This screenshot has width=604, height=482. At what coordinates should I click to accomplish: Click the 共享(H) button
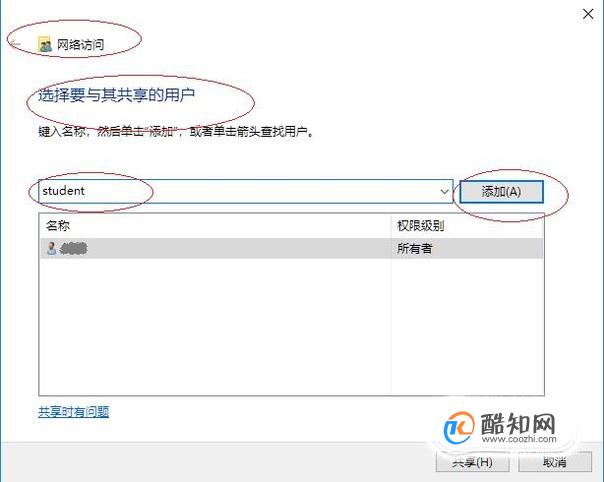click(x=473, y=462)
